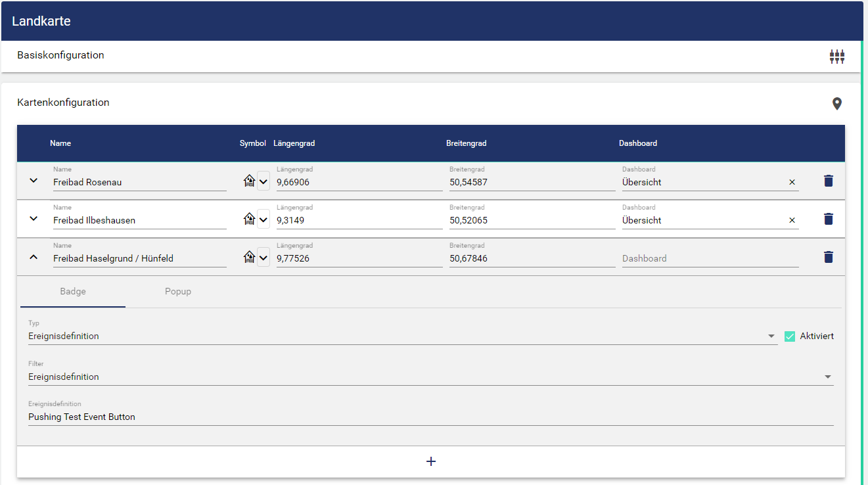This screenshot has width=868, height=485.
Task: Clear the Dashboard value for Freibad Ilbeshausen
Action: tap(792, 220)
